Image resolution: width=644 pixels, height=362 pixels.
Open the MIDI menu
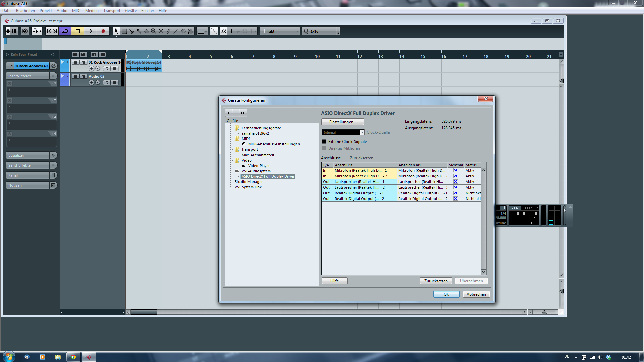click(76, 11)
